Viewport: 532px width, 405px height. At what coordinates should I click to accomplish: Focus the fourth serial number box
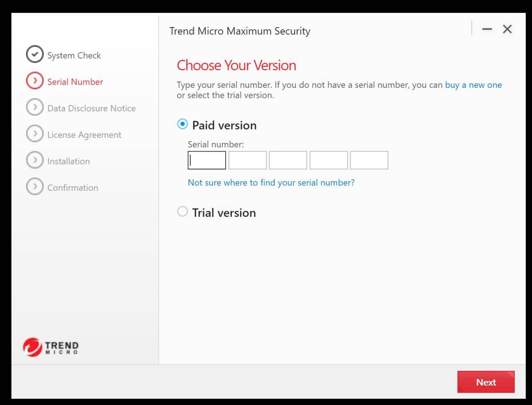(x=329, y=160)
